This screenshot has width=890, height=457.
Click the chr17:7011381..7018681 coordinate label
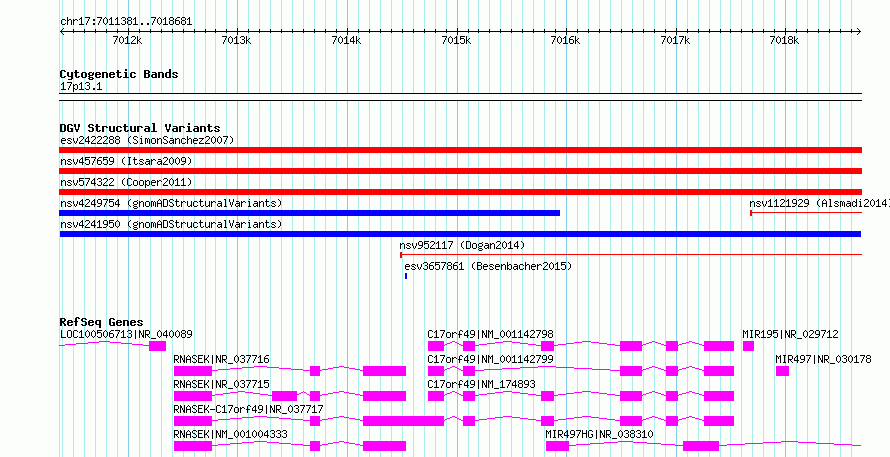[x=126, y=22]
